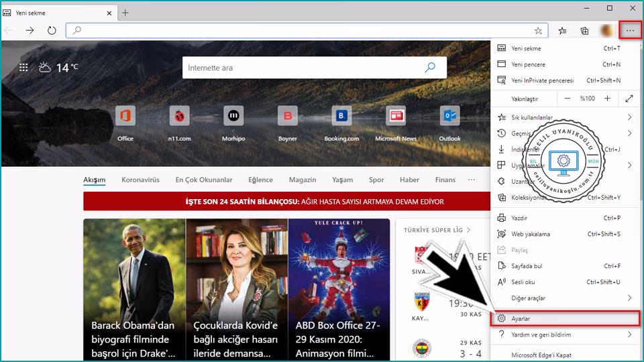This screenshot has width=644, height=362.
Task: Decrease zoom with the minus button
Action: (568, 99)
